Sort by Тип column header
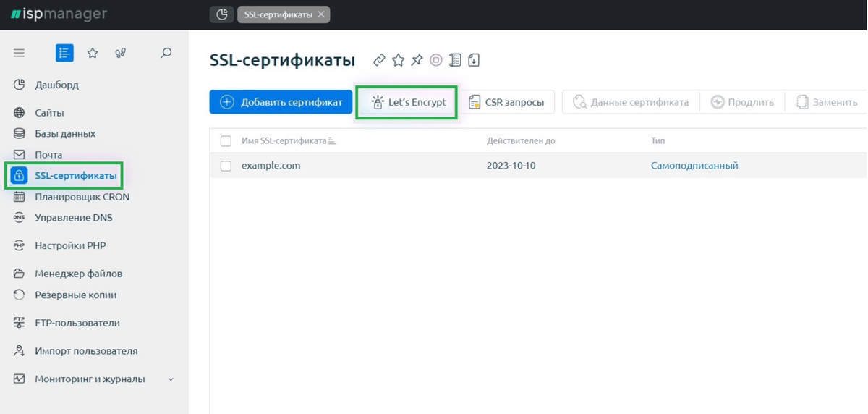 pos(658,141)
